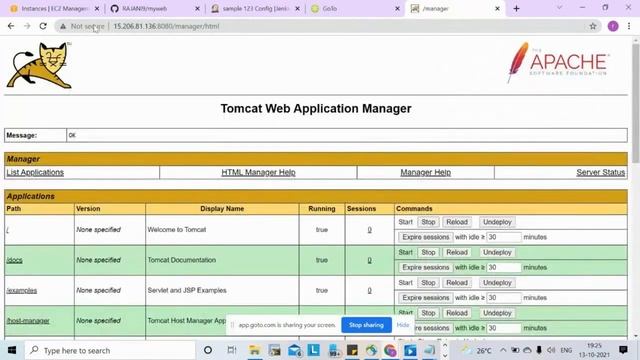
Task: Click the Not secure warning indicator
Action: (82, 26)
